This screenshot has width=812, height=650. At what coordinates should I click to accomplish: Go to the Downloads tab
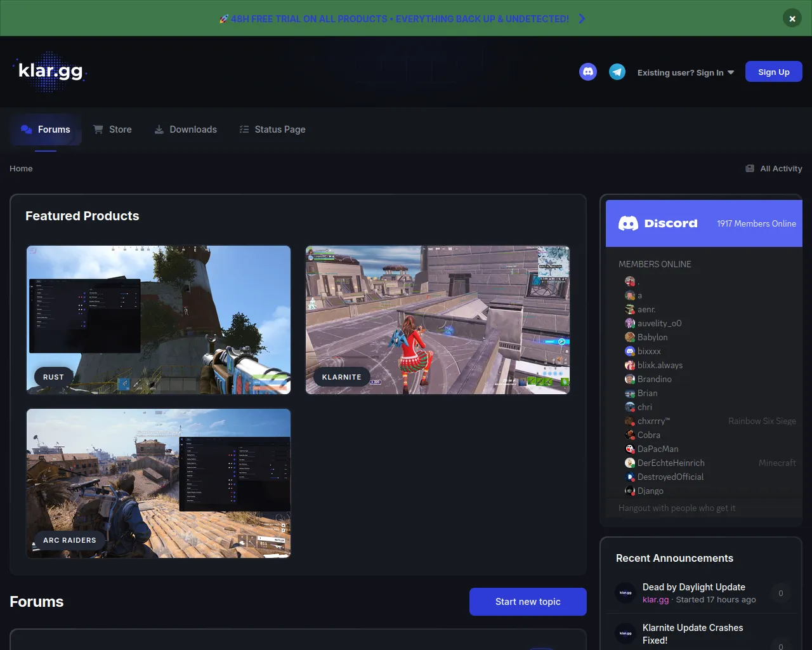(185, 129)
